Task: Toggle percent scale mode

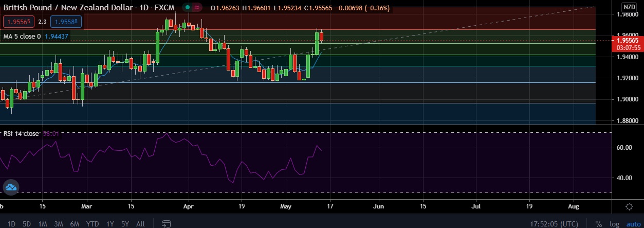Action: tap(599, 224)
